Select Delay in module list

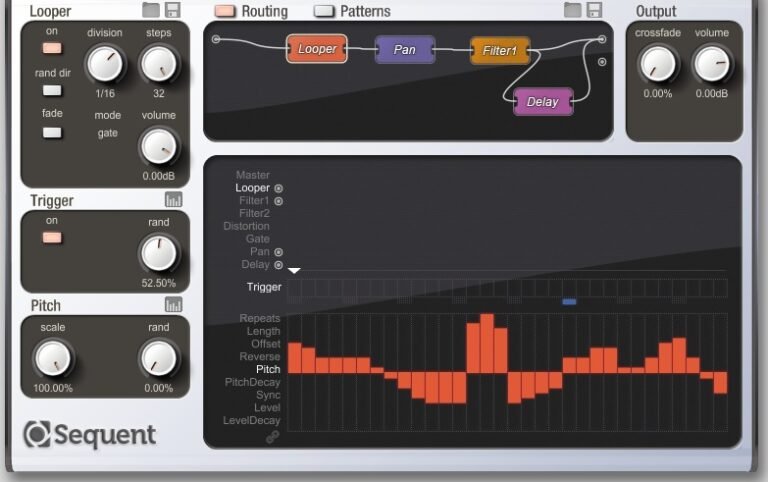coord(255,264)
